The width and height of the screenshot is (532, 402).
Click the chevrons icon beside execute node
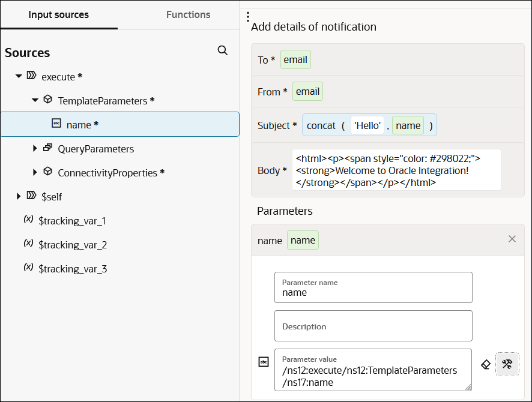coord(31,76)
